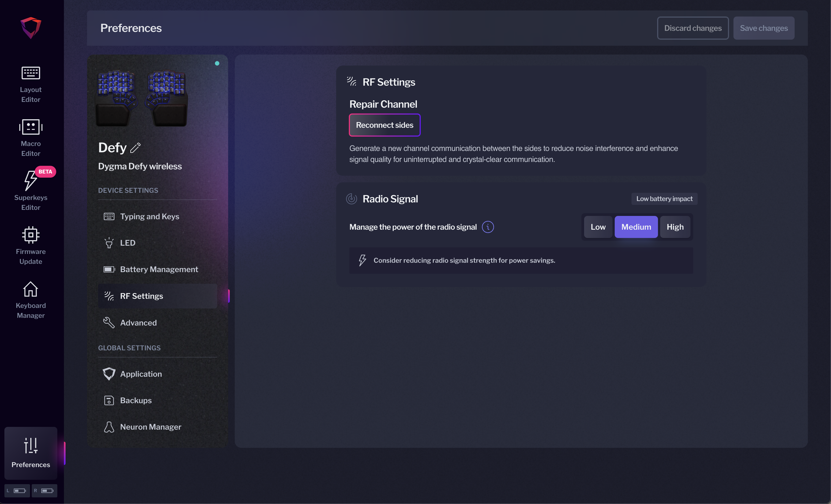Image resolution: width=831 pixels, height=504 pixels.
Task: Click the Radio Signal header icon
Action: coord(351,199)
